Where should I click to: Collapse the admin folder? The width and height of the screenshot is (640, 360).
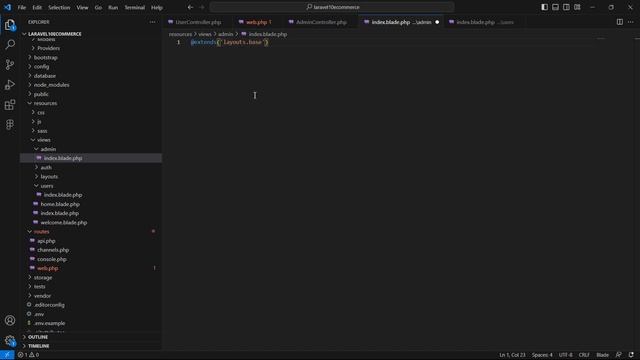click(48, 149)
